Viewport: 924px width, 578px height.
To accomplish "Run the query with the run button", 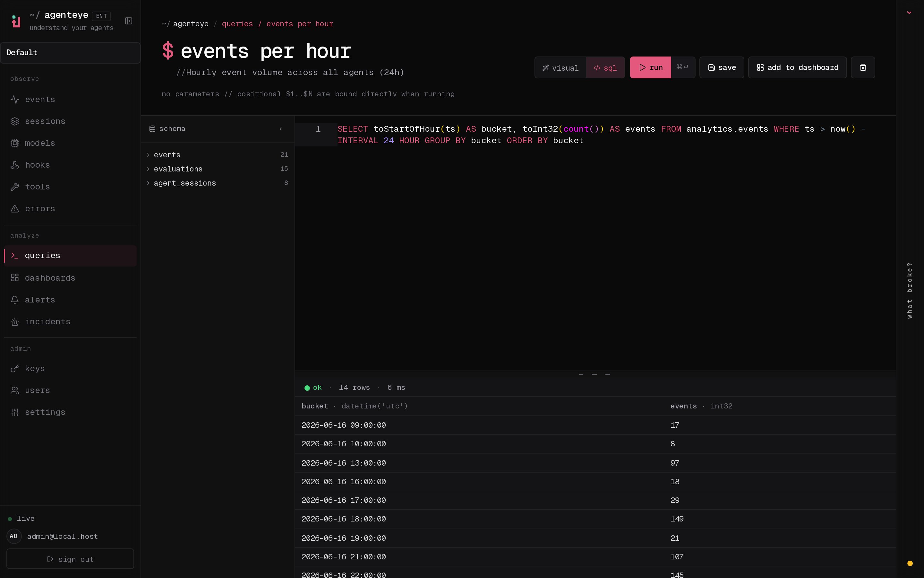I will [x=650, y=68].
